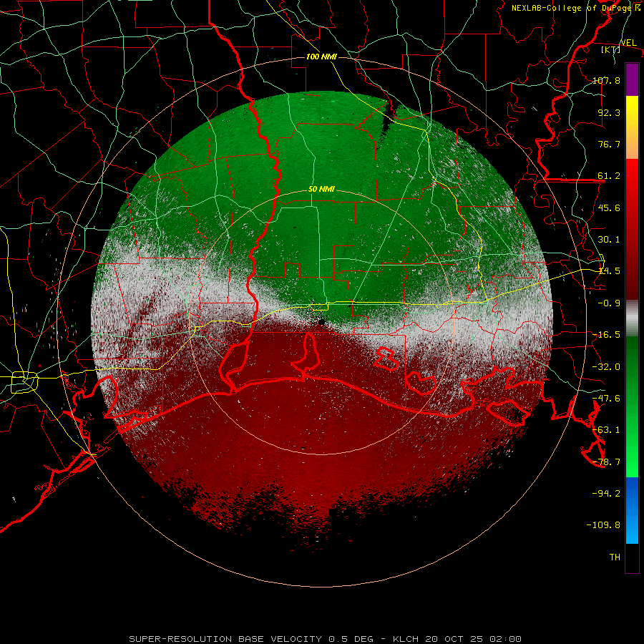The image size is (644, 644).
Task: Select the -0.9 scale label
Action: [x=609, y=303]
